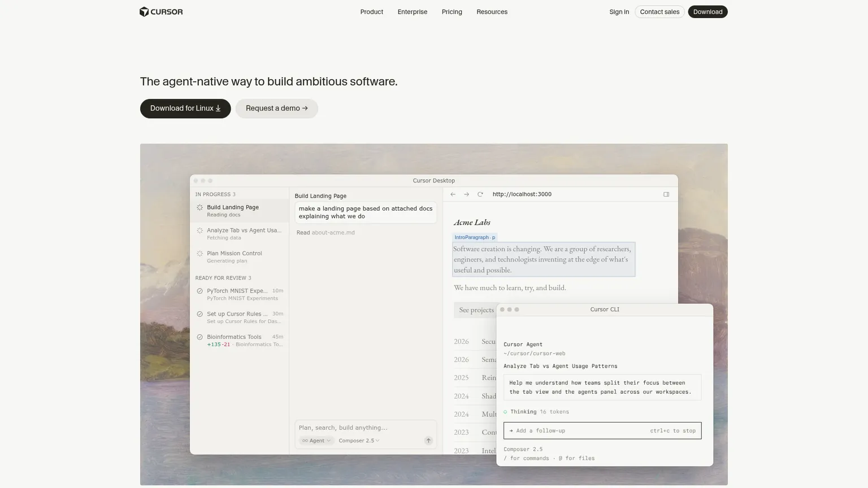Open the Set up Cursor Rules review item
Viewport: 868px width, 488px height.
pyautogui.click(x=240, y=317)
